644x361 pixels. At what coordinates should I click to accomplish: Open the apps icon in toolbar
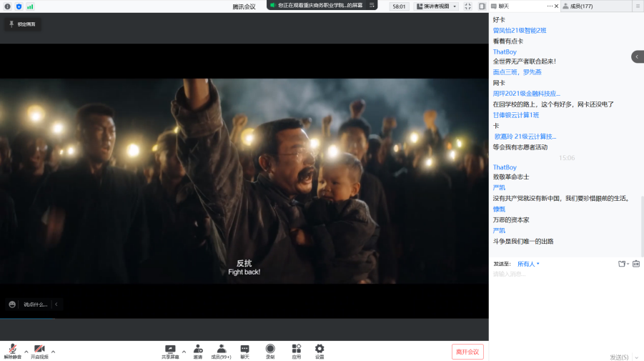[x=296, y=349]
